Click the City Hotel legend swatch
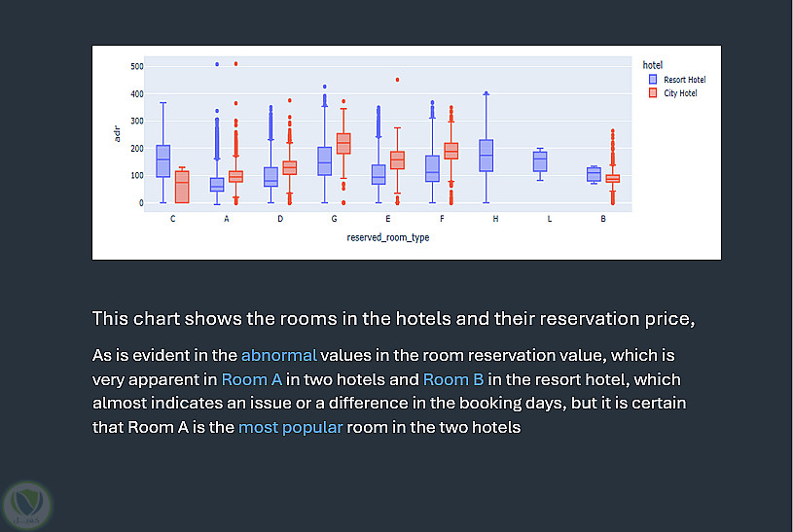 [x=654, y=93]
